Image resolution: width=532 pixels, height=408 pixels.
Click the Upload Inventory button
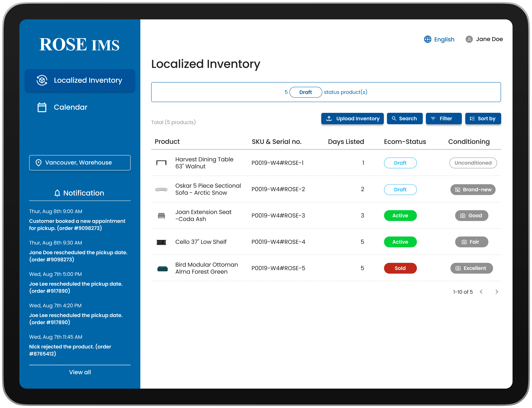tap(352, 119)
